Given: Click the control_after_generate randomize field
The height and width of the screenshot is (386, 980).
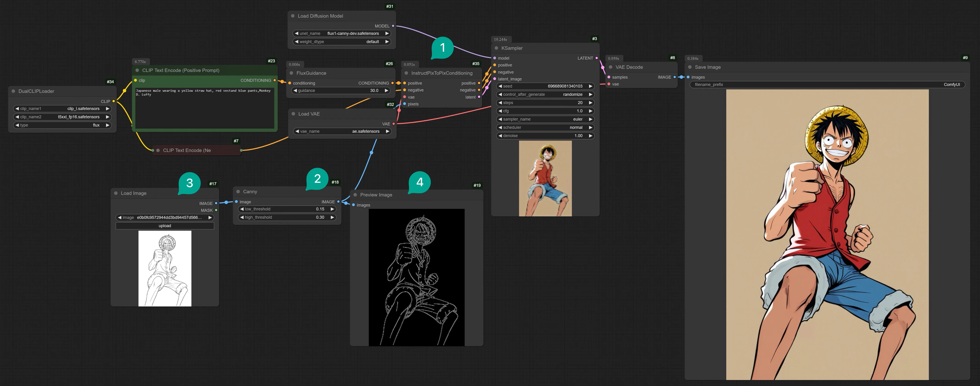Looking at the screenshot, I should click(x=545, y=94).
